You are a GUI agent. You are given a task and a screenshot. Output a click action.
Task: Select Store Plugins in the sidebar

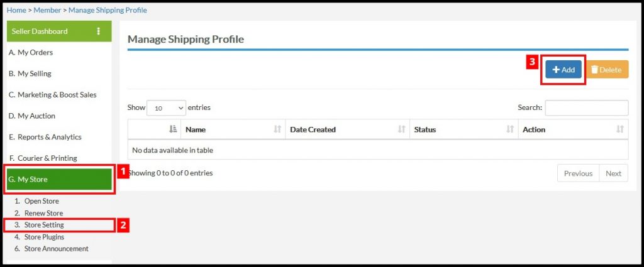point(44,237)
